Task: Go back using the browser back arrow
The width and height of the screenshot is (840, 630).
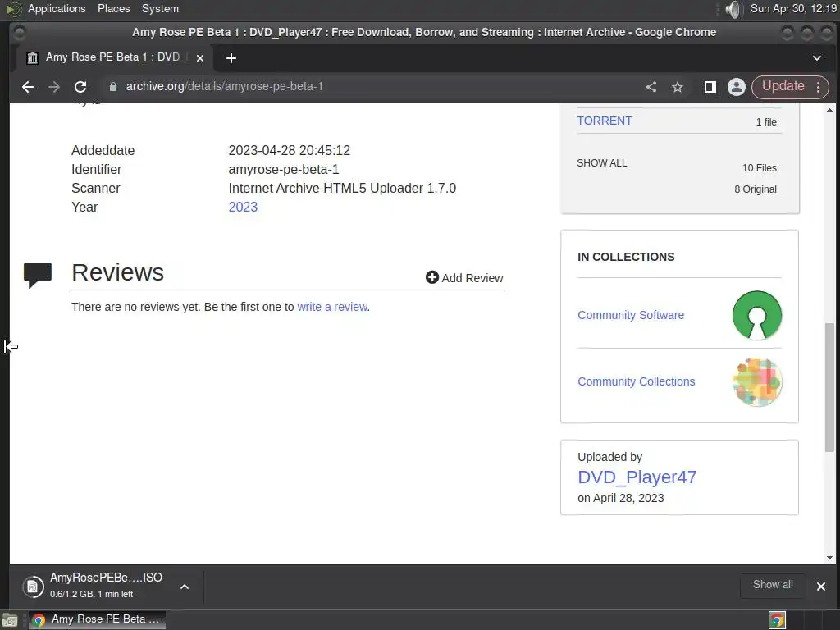Action: (28, 87)
